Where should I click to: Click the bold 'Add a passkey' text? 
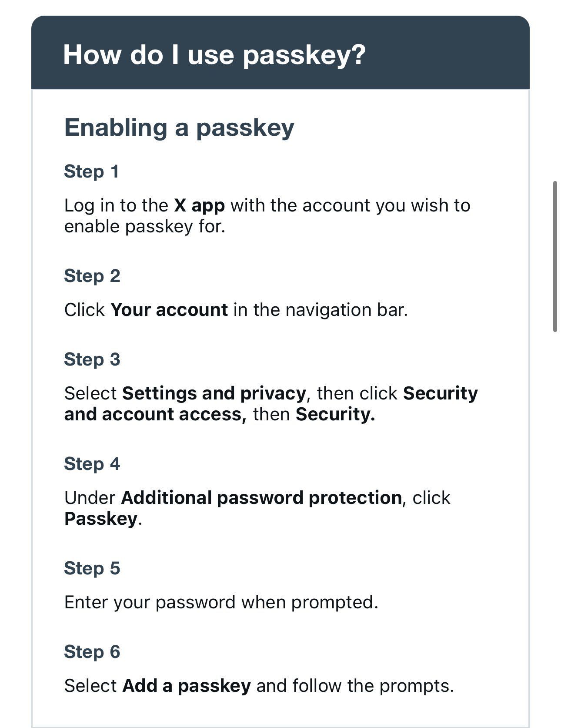(187, 686)
